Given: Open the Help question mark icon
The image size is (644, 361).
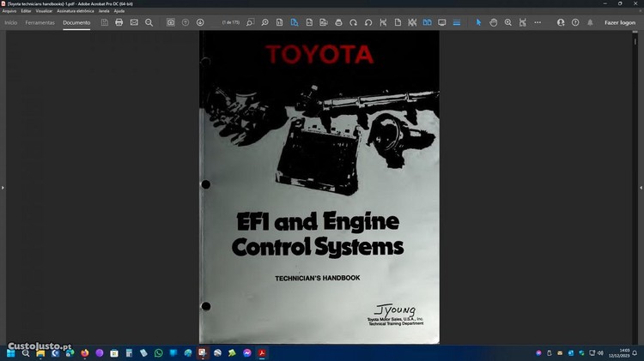Looking at the screenshot, I should tap(575, 22).
